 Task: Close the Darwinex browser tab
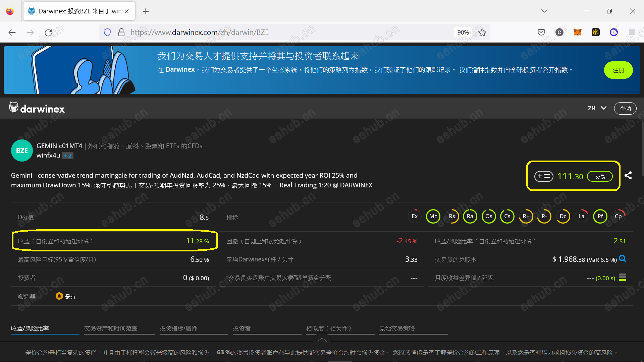click(127, 11)
